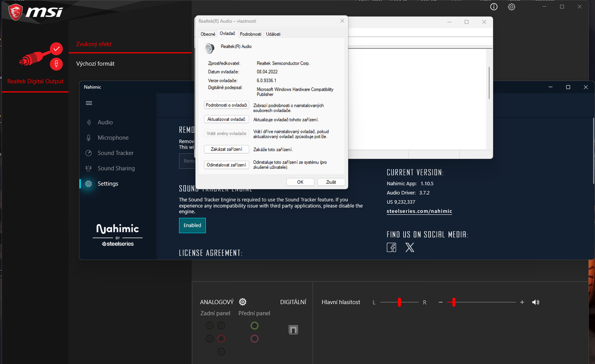Click the scrollbar in the window behind the dialog

(x=489, y=83)
